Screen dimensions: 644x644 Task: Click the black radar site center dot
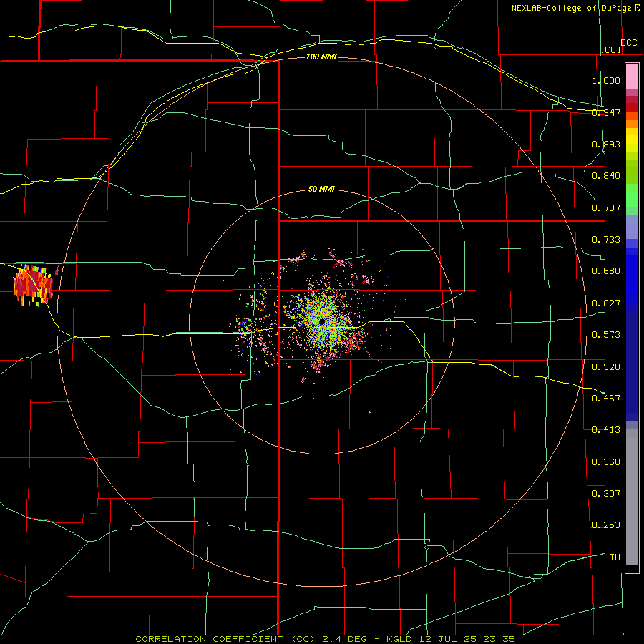click(x=323, y=322)
